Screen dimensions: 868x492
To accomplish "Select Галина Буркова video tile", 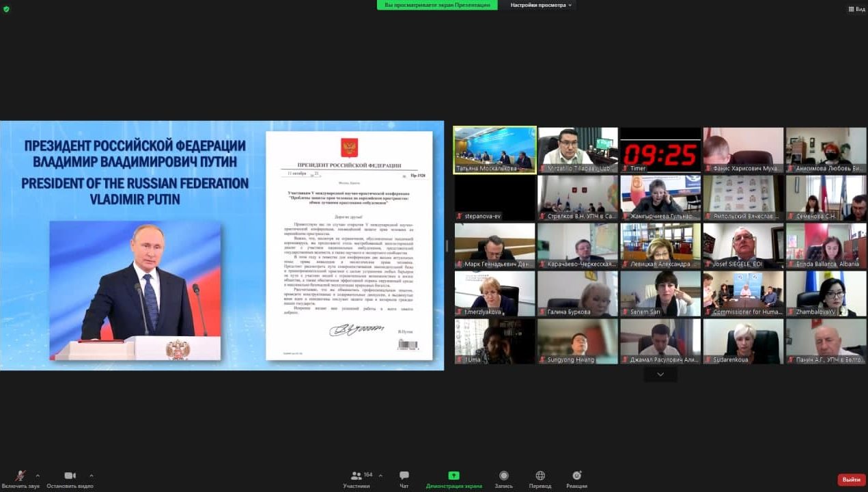I will 578,293.
